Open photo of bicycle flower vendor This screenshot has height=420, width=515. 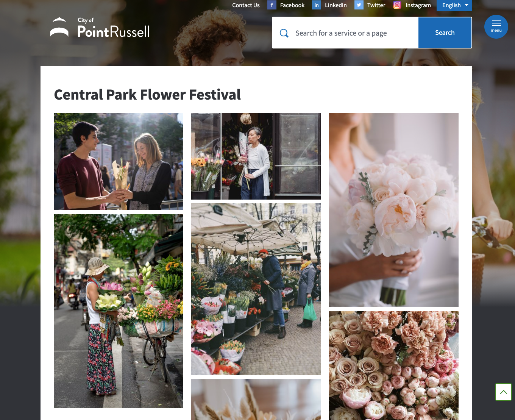(x=119, y=311)
